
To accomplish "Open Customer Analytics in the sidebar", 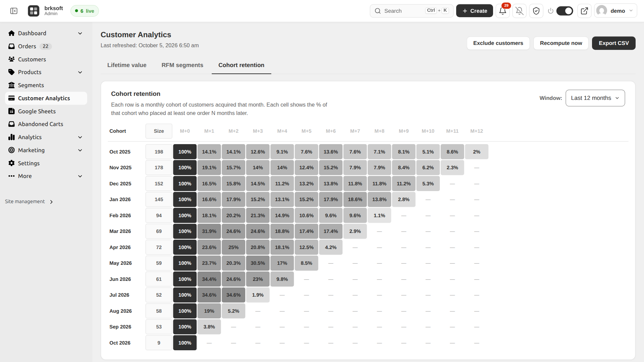I will tap(46, 98).
